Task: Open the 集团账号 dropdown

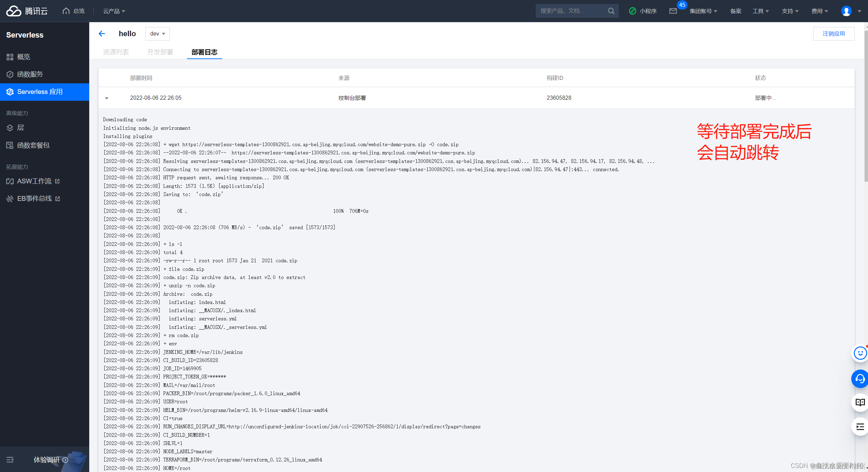Action: point(703,11)
